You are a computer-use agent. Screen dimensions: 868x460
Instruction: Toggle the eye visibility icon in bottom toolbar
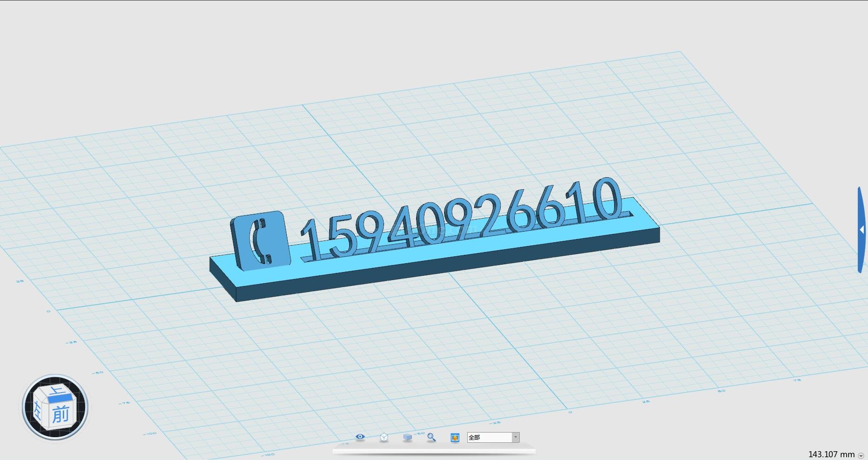coord(360,437)
